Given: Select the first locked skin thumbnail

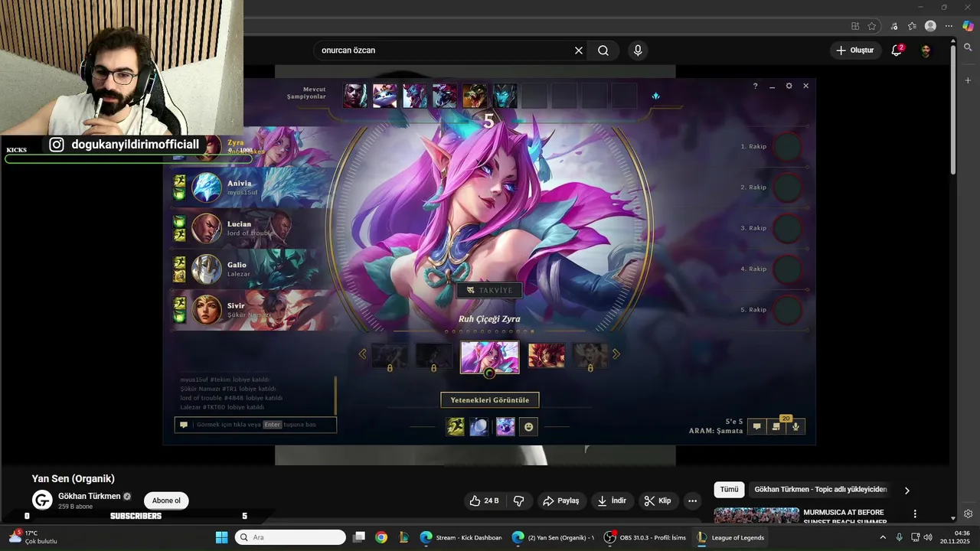Looking at the screenshot, I should click(x=390, y=356).
